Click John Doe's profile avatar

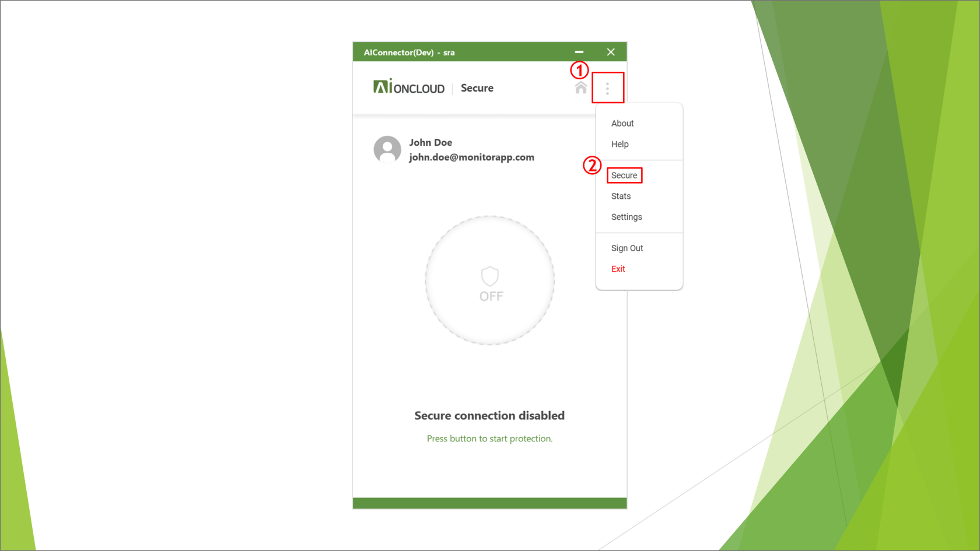[x=387, y=150]
